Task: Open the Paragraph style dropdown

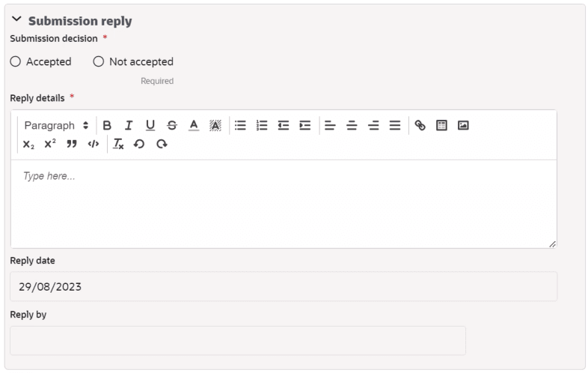Action: pyautogui.click(x=56, y=125)
